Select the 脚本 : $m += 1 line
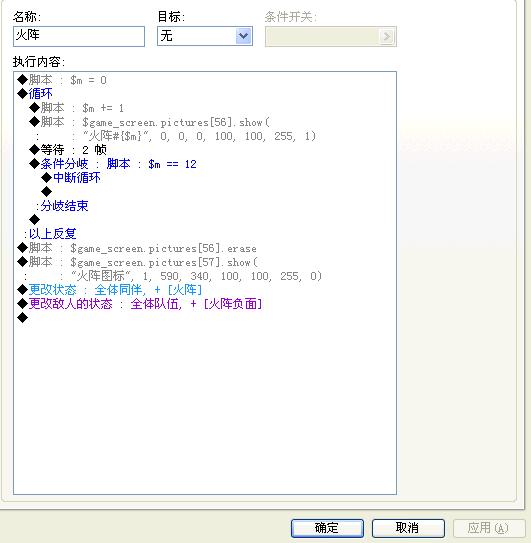Image resolution: width=531 pixels, height=543 pixels. [x=77, y=108]
